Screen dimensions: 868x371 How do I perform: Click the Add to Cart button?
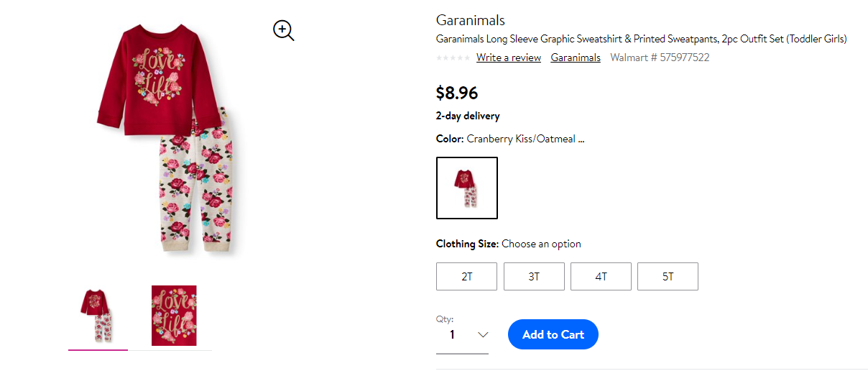coord(553,334)
